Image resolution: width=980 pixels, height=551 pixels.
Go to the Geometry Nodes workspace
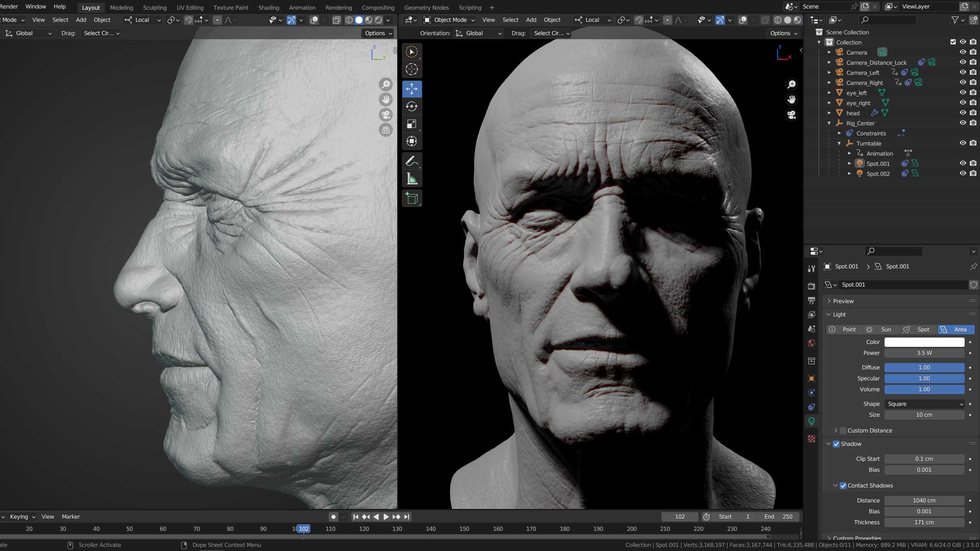[x=426, y=8]
